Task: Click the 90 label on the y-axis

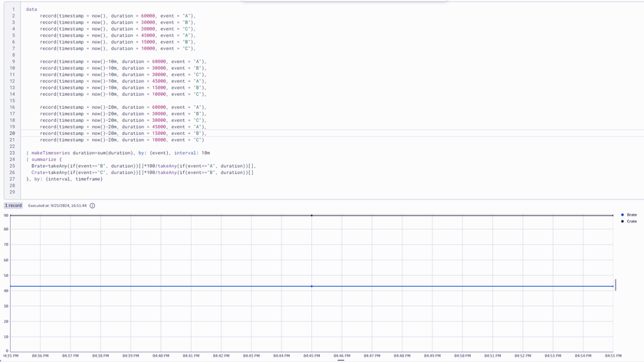Action: 5,216
